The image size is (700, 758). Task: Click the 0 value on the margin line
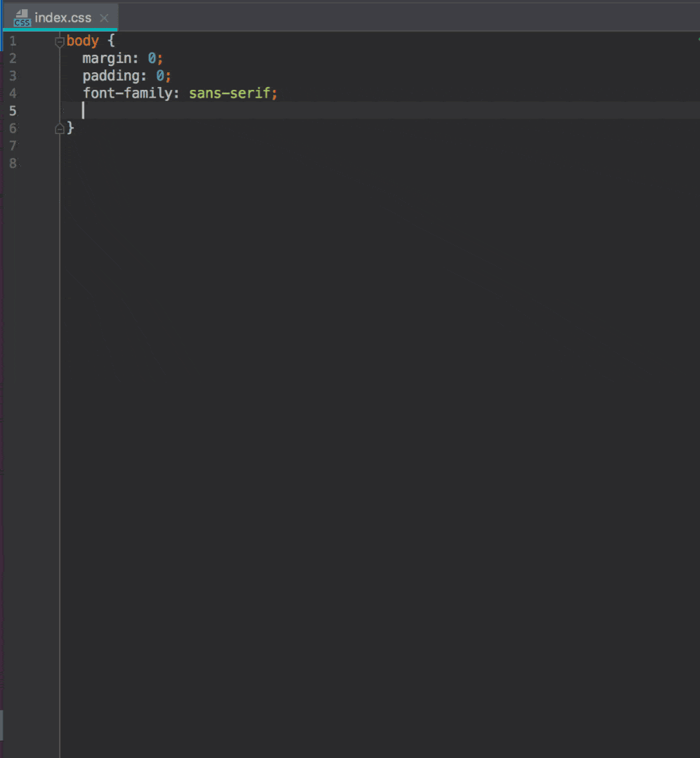point(152,58)
